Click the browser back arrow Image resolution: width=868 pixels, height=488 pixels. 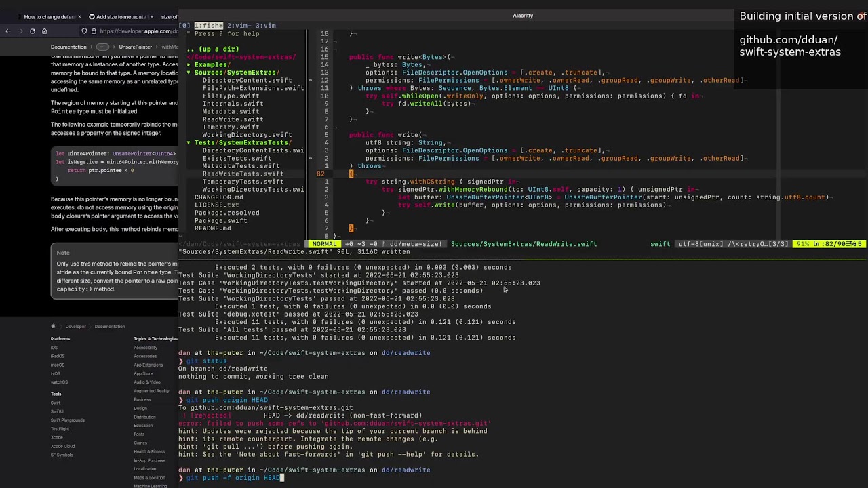tap(8, 31)
